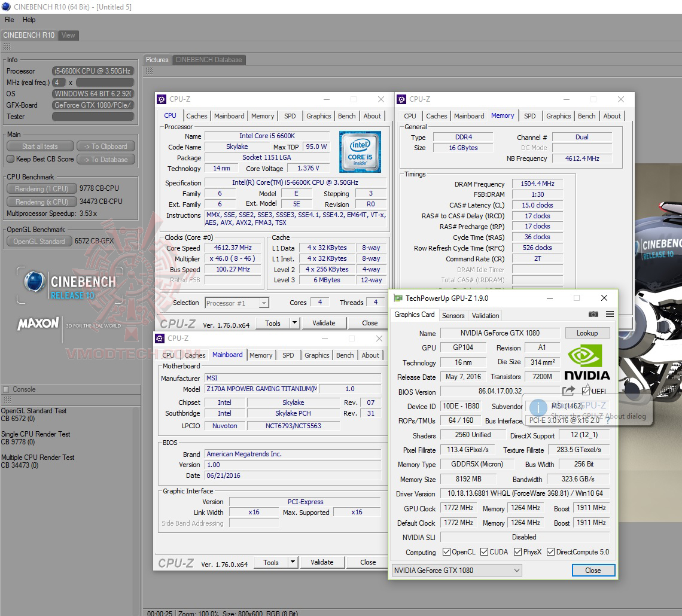Capture a screenshot with the GPU-Z camera icon
Image resolution: width=682 pixels, height=616 pixels.
(593, 314)
